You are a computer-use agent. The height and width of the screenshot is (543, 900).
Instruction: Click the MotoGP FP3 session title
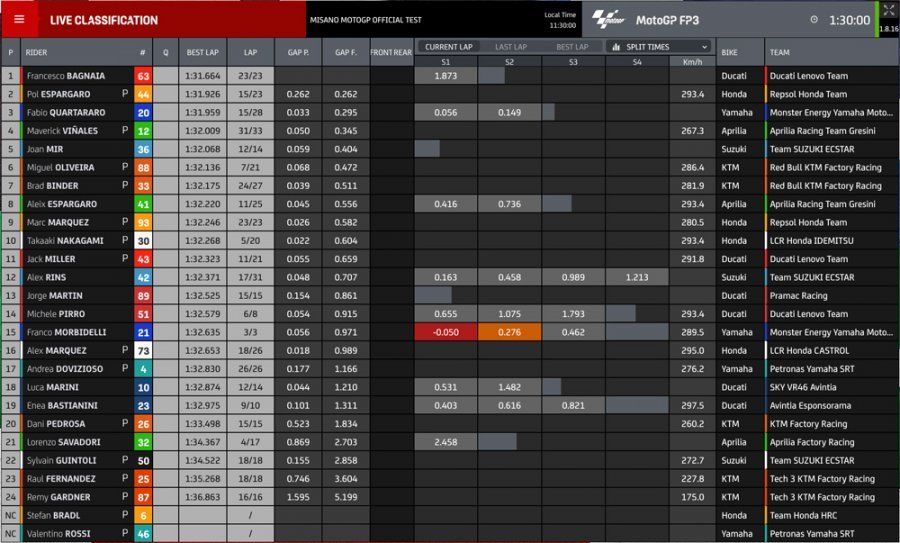click(x=667, y=20)
